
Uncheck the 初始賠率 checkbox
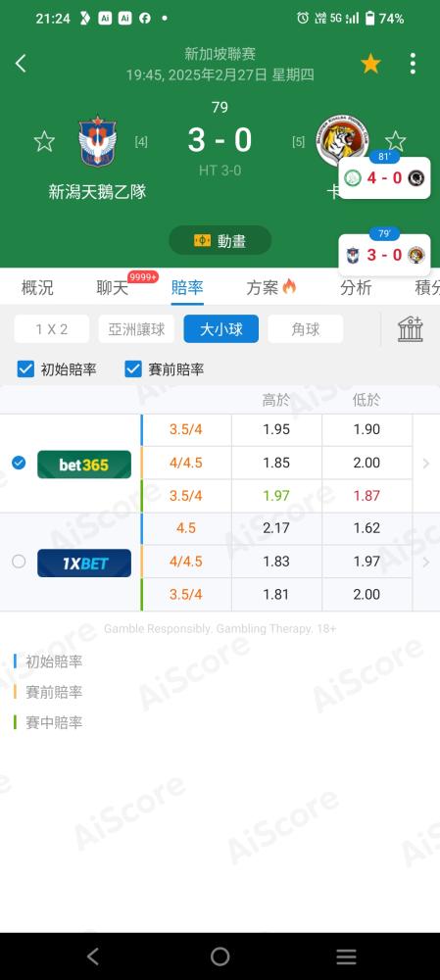point(25,369)
